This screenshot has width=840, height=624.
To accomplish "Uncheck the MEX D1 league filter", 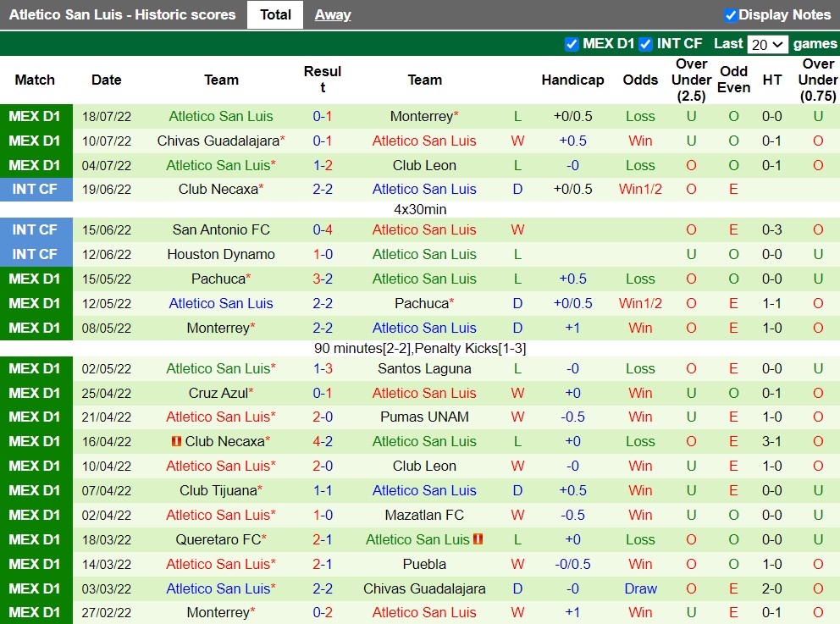I will (x=572, y=44).
